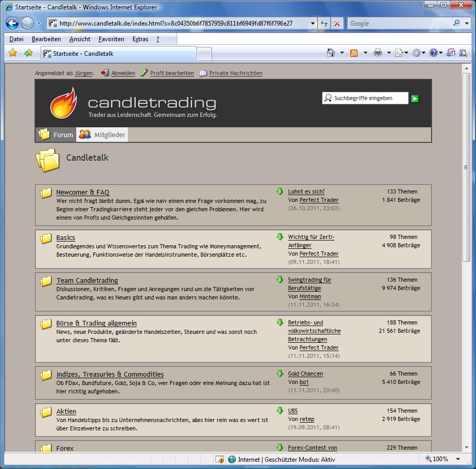Click the RSS feeds icon
Image resolution: width=476 pixels, height=469 pixels.
pos(354,53)
